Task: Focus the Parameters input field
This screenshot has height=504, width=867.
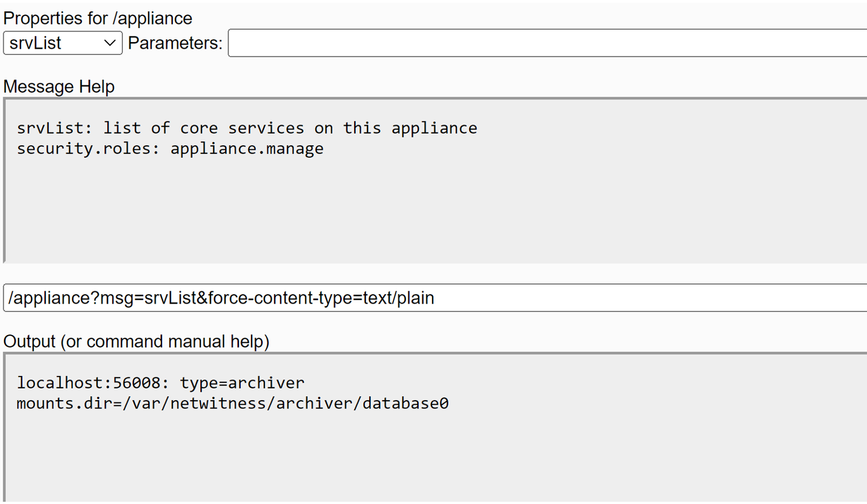Action: tap(547, 43)
